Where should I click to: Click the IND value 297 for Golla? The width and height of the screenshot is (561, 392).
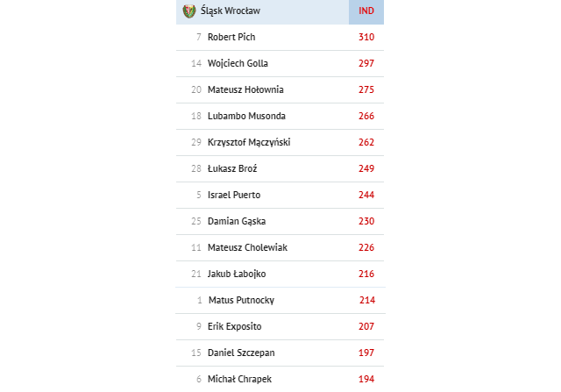pyautogui.click(x=366, y=63)
